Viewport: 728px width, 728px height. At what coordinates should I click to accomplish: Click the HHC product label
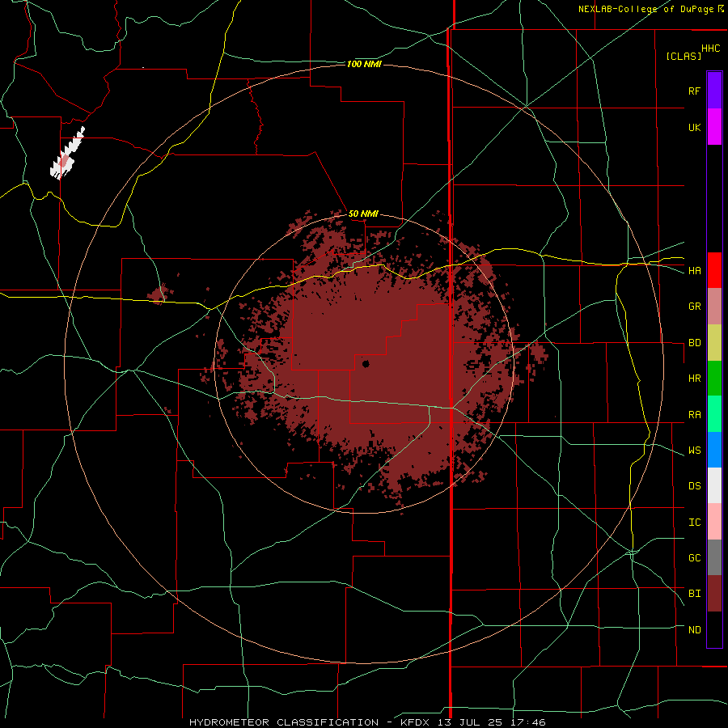pyautogui.click(x=710, y=49)
